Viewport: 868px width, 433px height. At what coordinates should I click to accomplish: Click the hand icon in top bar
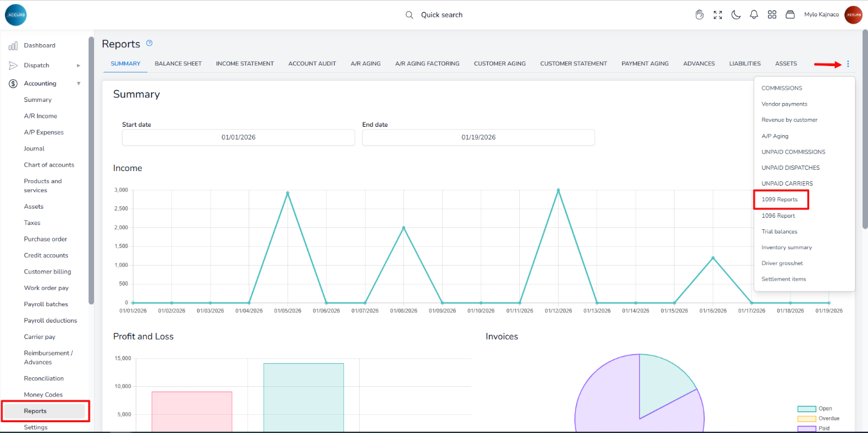coord(699,15)
